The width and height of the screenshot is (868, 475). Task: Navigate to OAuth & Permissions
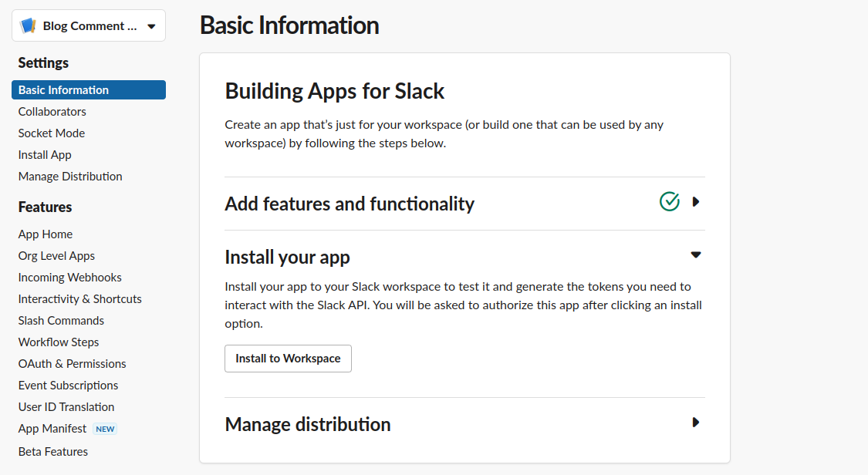[72, 363]
